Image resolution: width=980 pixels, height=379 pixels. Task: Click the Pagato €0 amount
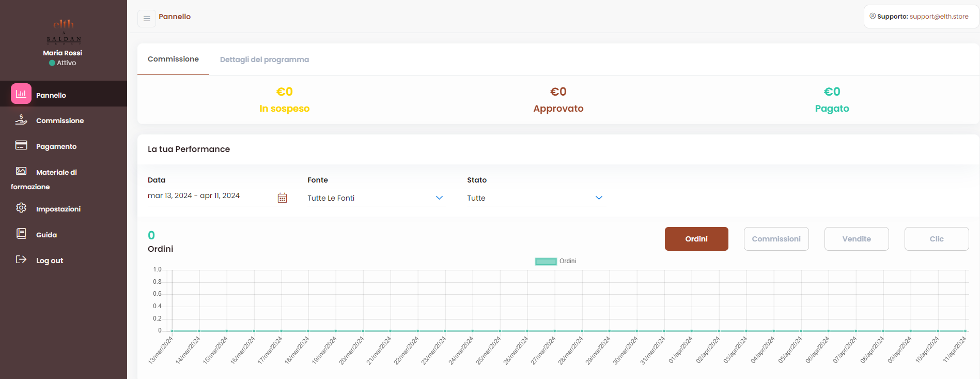point(832,92)
